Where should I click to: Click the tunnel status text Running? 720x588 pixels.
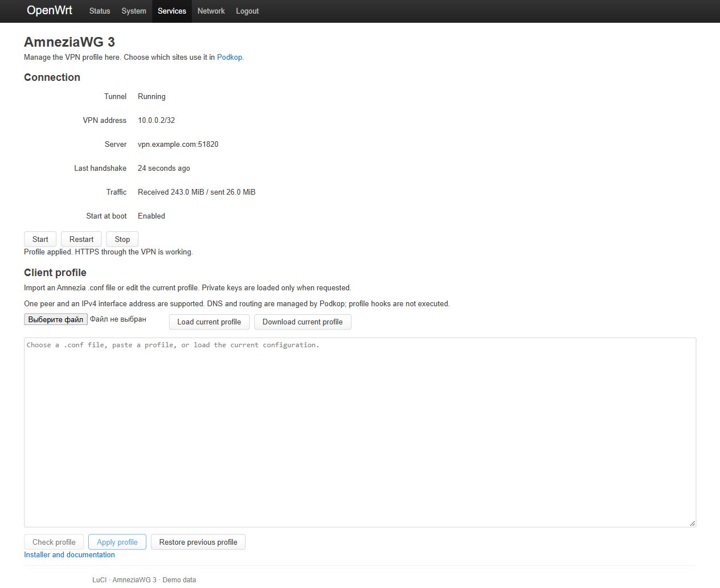(x=152, y=96)
